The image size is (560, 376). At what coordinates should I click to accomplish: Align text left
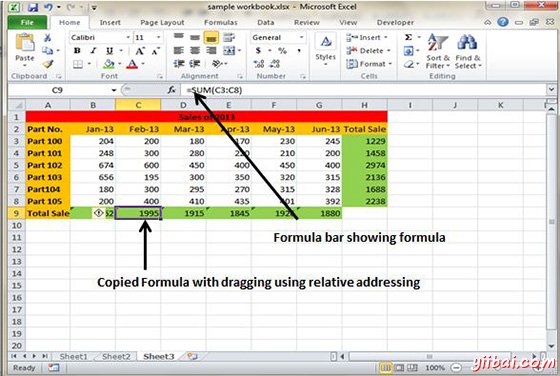pyautogui.click(x=179, y=51)
